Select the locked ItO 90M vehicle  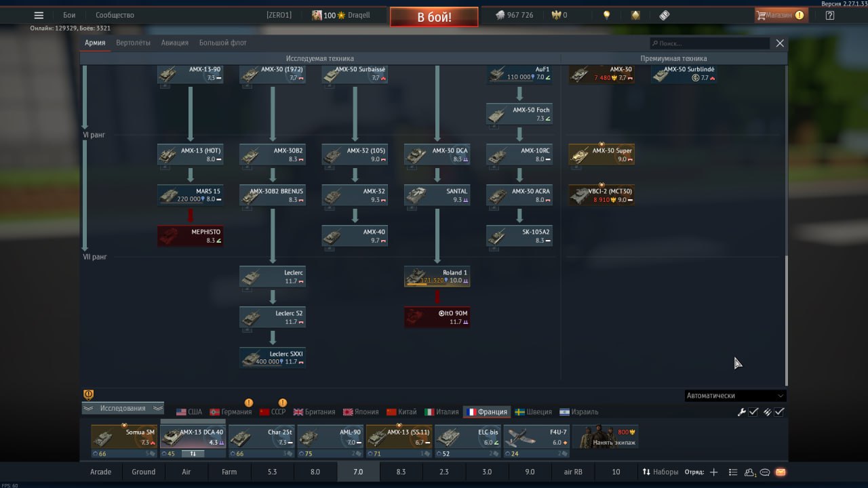[x=437, y=317]
